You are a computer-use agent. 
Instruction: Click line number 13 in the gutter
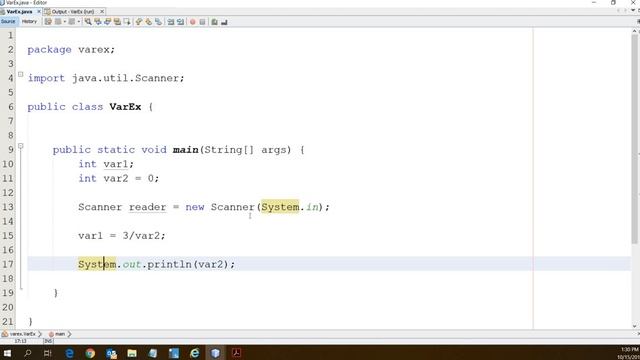coord(8,207)
